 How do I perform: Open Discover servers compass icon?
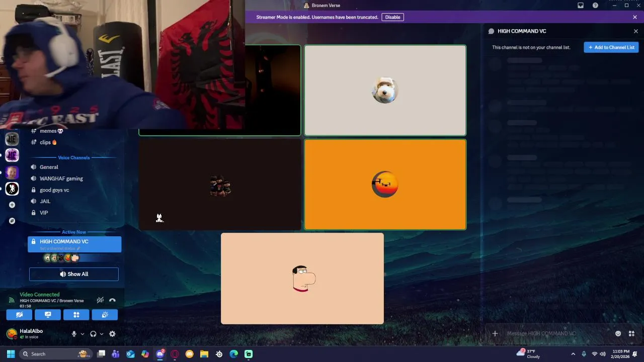(12, 221)
